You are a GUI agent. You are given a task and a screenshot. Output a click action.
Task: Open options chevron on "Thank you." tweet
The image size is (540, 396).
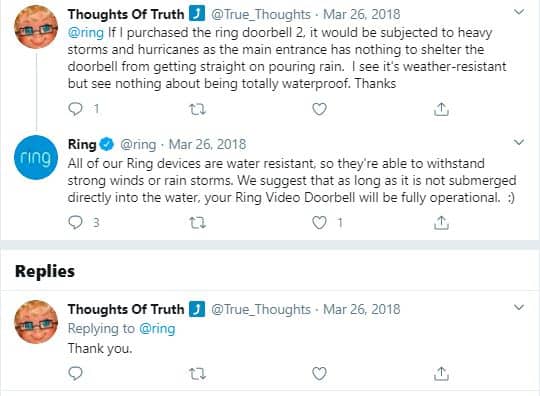pyautogui.click(x=519, y=307)
